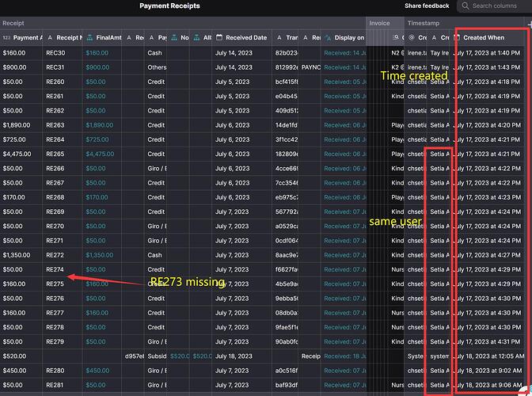Click the calendar icon beside Received Date header

click(219, 38)
